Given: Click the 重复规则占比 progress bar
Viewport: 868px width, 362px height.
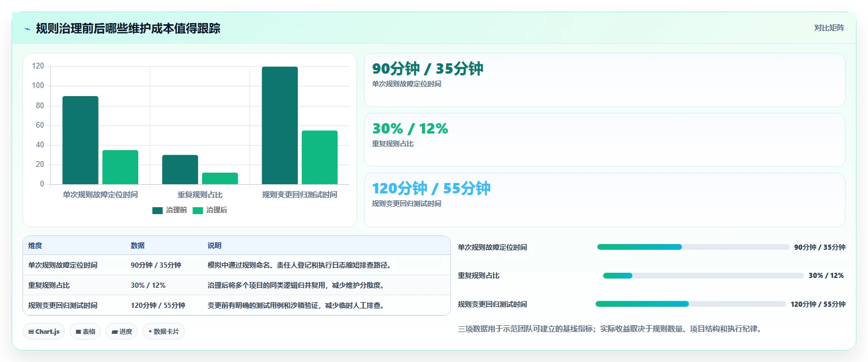Looking at the screenshot, I should [x=703, y=276].
